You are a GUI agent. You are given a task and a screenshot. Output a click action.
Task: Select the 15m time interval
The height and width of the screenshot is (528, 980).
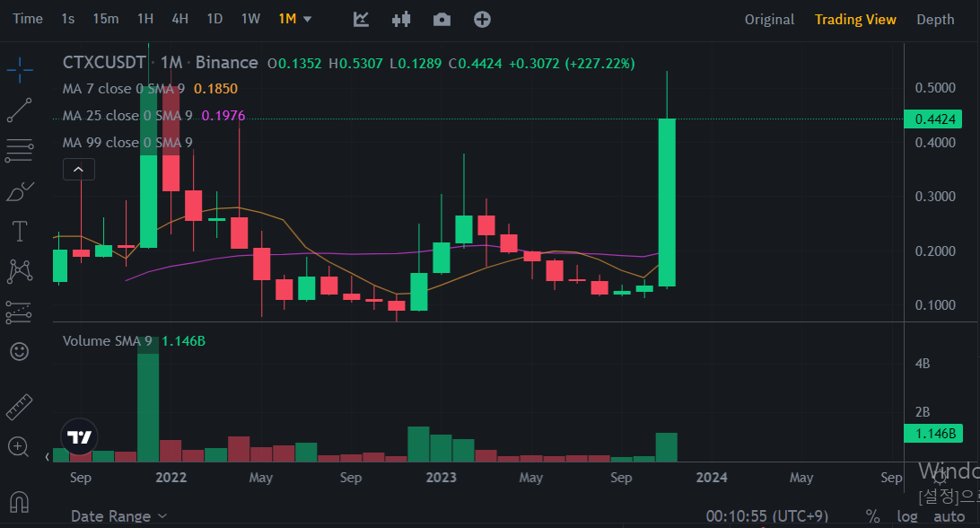[x=106, y=20]
